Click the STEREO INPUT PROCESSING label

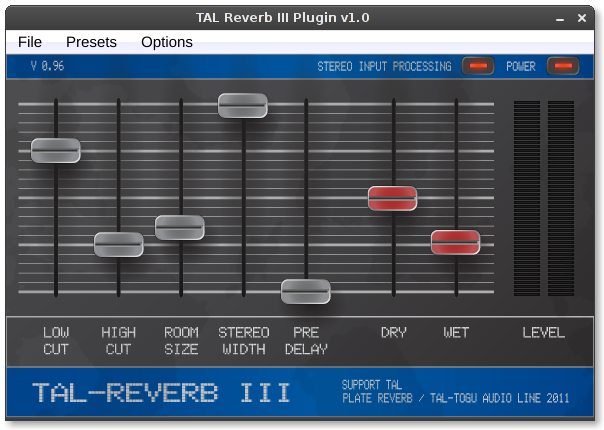384,66
